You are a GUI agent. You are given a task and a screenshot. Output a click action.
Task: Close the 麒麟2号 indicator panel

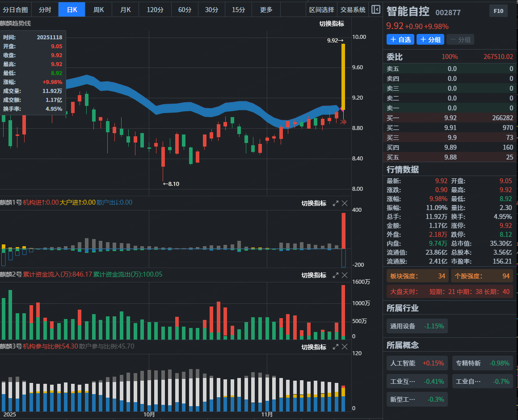345,275
